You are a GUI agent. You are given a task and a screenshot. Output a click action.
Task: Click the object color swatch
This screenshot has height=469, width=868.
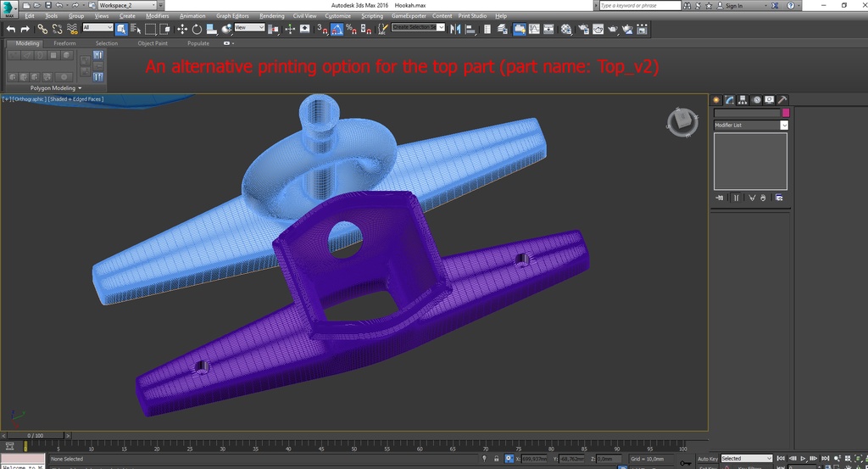[x=785, y=113]
